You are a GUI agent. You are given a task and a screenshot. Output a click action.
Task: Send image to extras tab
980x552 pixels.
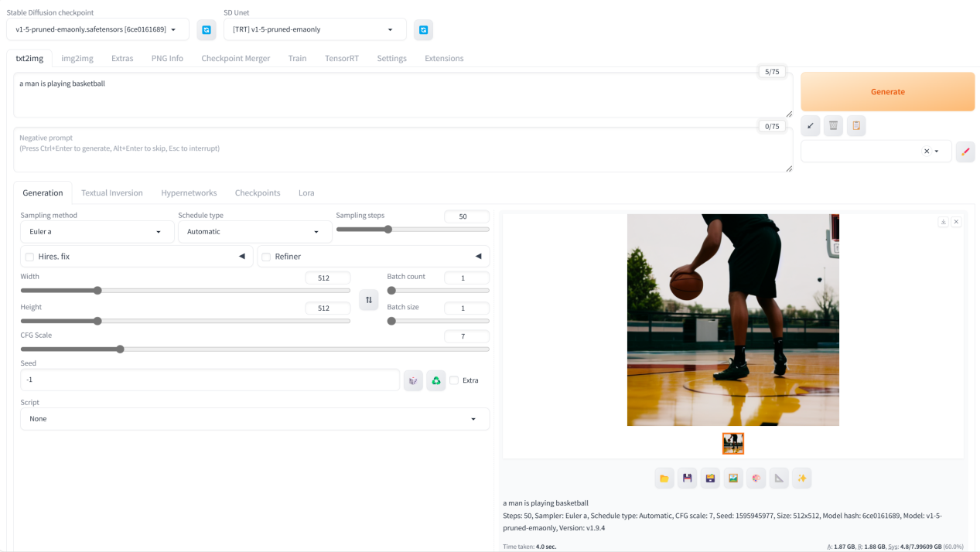[779, 479]
